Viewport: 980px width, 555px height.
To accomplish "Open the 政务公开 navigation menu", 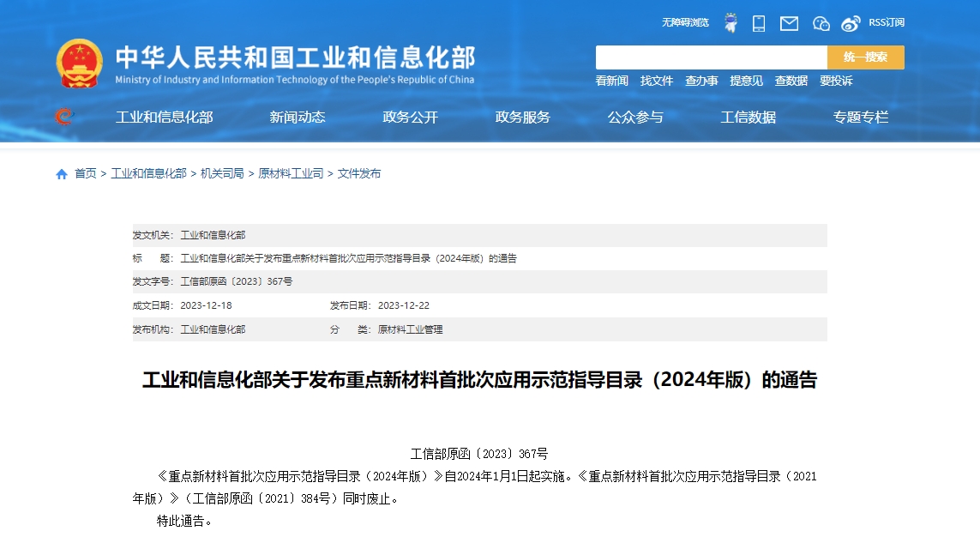I will coord(410,118).
